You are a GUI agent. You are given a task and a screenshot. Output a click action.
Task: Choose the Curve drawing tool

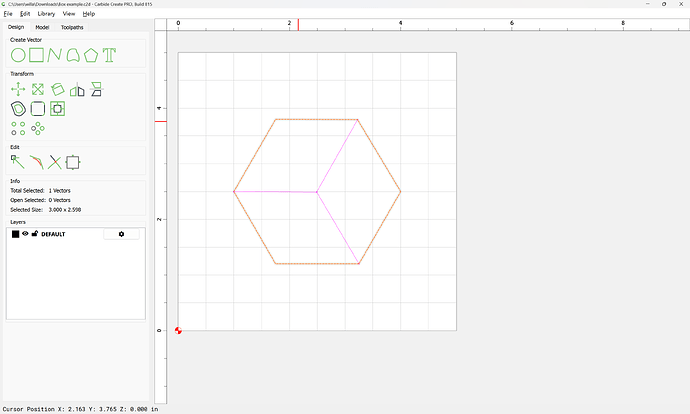[x=73, y=55]
